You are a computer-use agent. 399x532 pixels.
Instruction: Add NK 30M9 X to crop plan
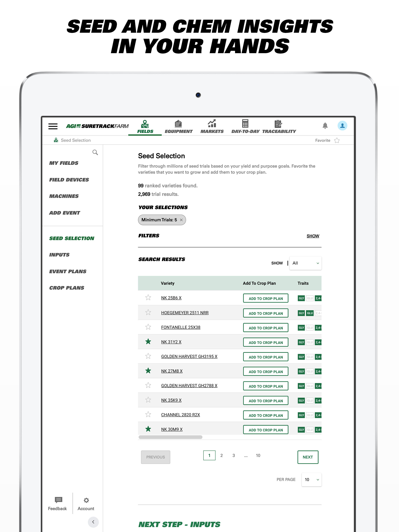[266, 430]
